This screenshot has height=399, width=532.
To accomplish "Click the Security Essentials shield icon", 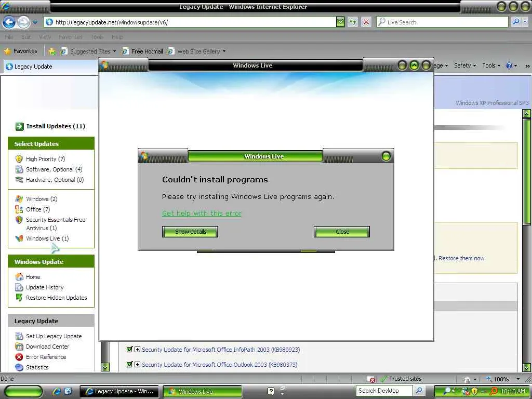I will tap(19, 220).
